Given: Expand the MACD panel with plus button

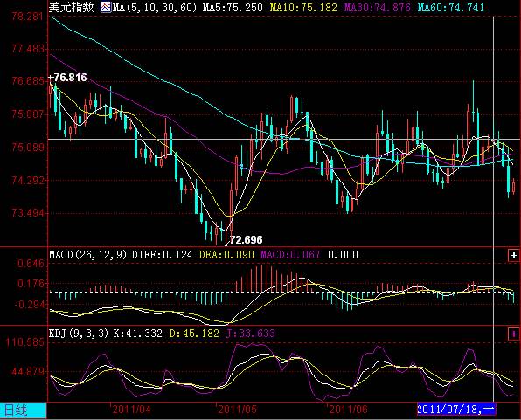Looking at the screenshot, I should point(514,255).
